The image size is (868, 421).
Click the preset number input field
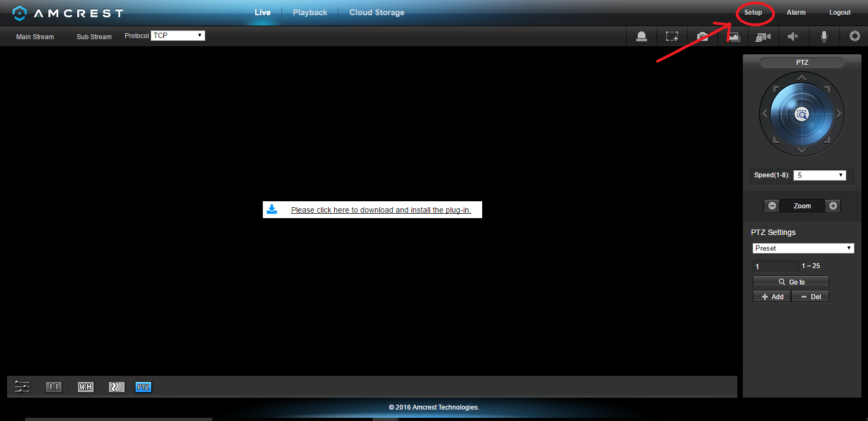[775, 267]
